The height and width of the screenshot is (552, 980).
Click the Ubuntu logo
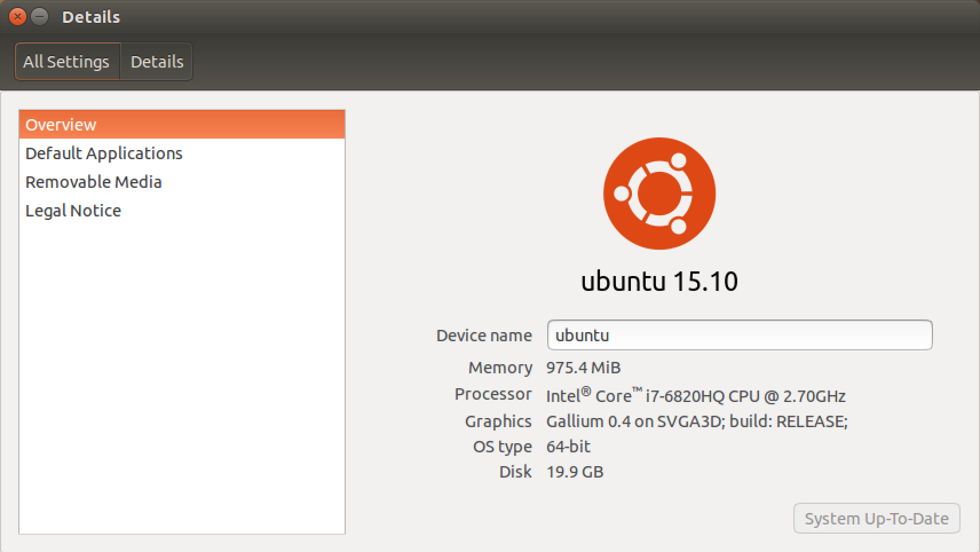click(659, 194)
